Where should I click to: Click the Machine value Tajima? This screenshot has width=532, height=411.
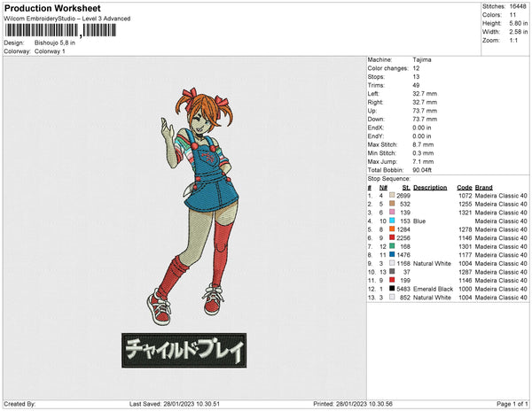tap(422, 59)
